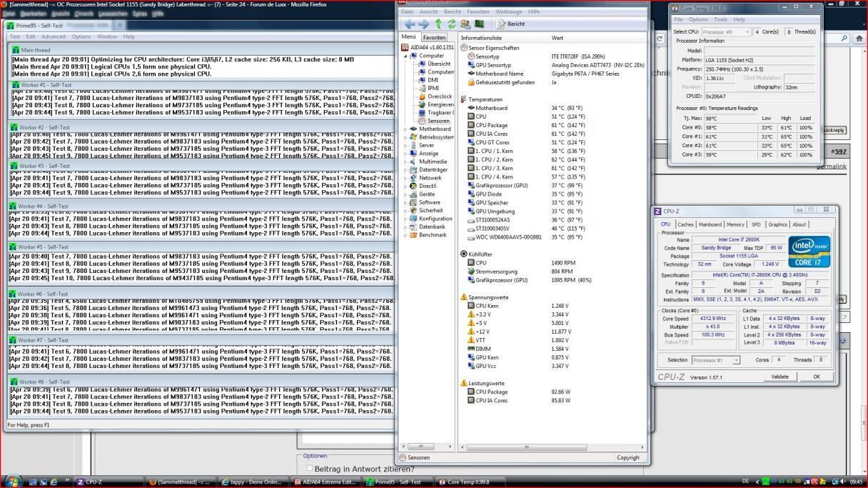Switch to Memory tab in CPU-Z

click(x=735, y=224)
